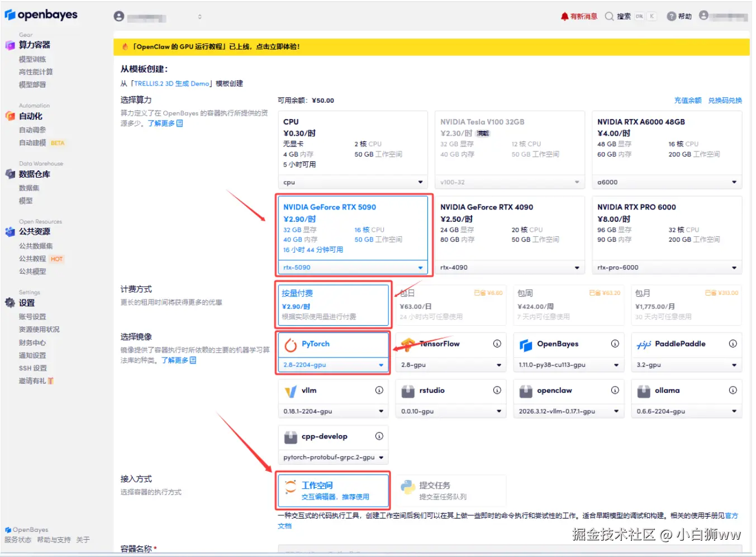Open the cpu version dropdown

coord(353,182)
